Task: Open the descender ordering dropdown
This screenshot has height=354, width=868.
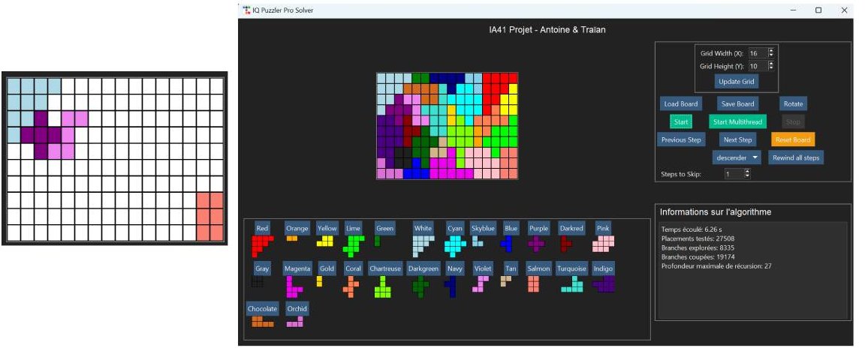Action: [x=737, y=157]
